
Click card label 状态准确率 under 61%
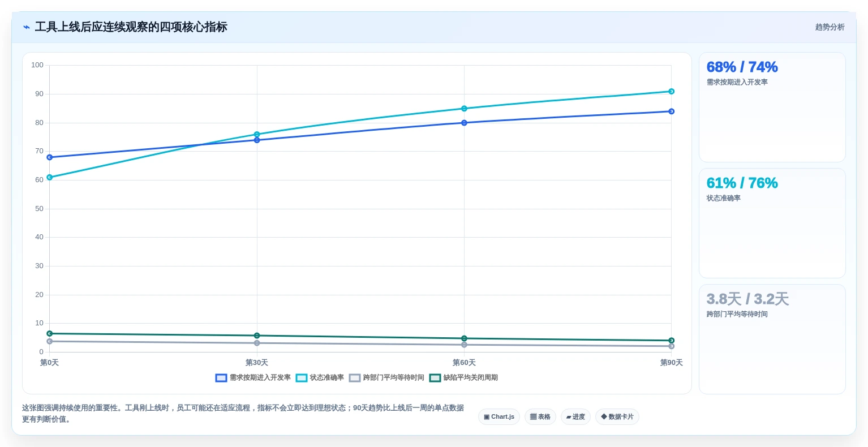pyautogui.click(x=723, y=198)
